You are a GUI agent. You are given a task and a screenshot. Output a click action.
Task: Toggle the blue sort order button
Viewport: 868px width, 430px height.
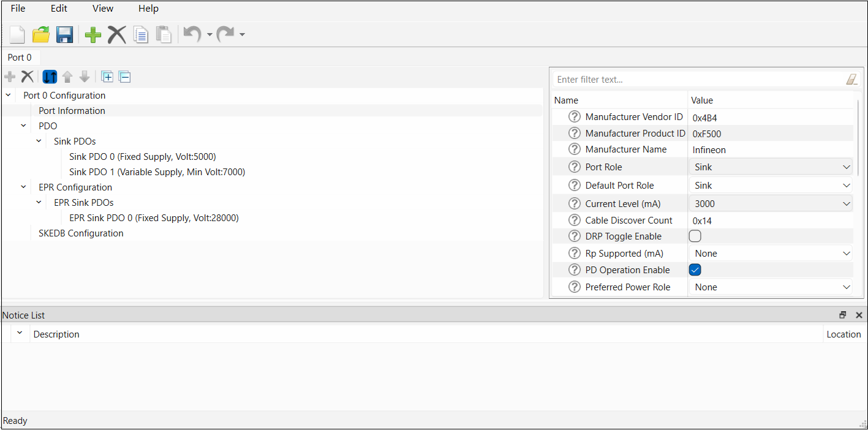pyautogui.click(x=50, y=77)
